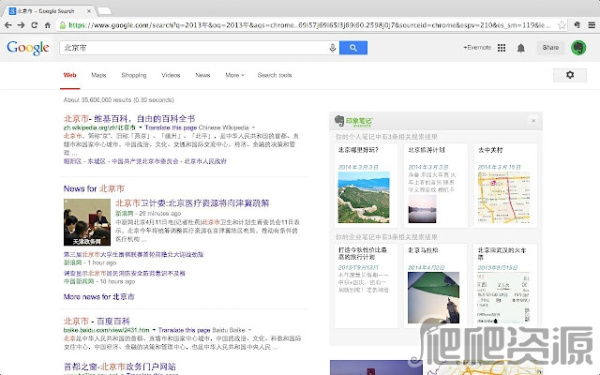Bookmark page with star icon
Image resolution: width=600 pixels, height=375 pixels.
point(561,25)
